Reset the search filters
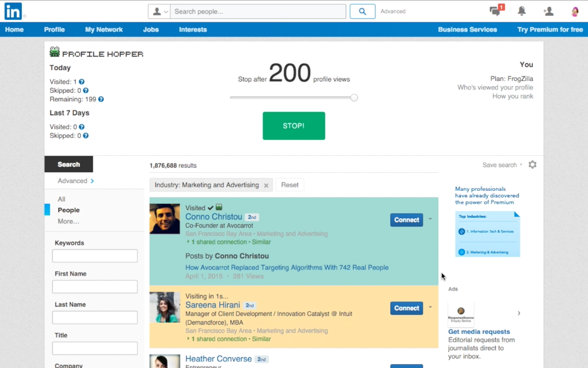 (290, 185)
